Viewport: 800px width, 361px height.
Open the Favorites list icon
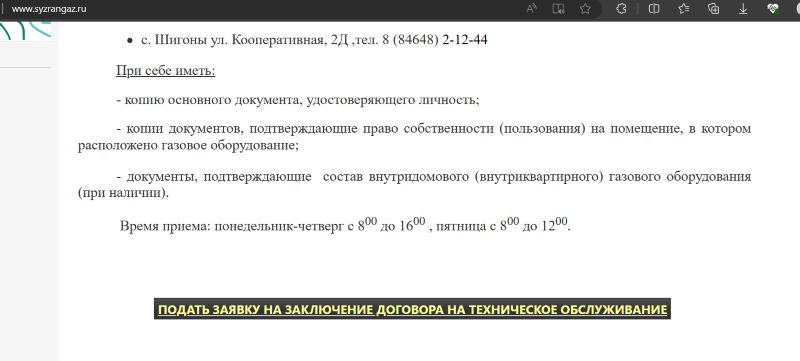click(x=684, y=9)
